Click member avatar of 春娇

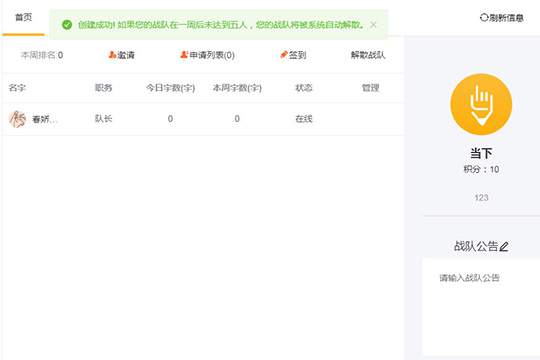(x=17, y=119)
